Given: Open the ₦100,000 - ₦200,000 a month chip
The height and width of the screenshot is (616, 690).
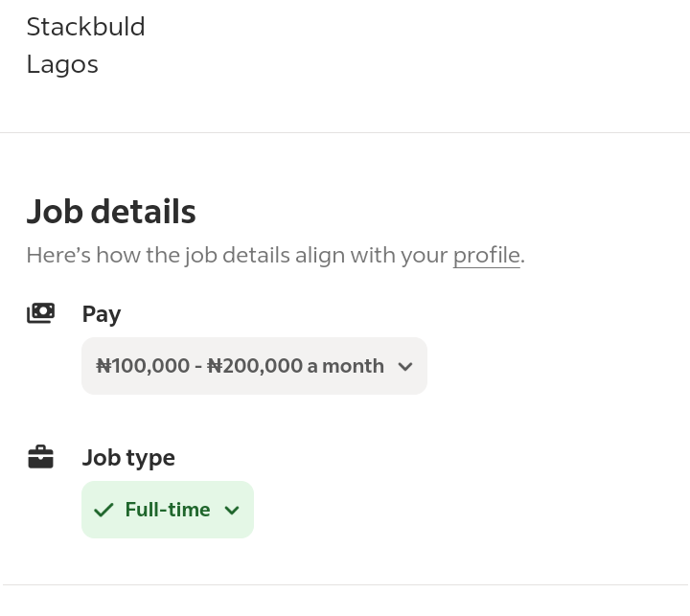Looking at the screenshot, I should click(254, 366).
